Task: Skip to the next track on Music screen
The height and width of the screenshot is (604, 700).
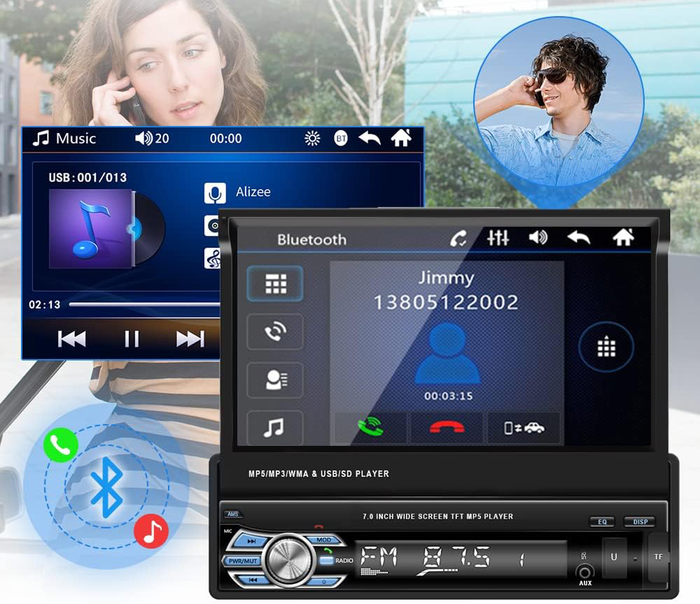Action: 190,339
